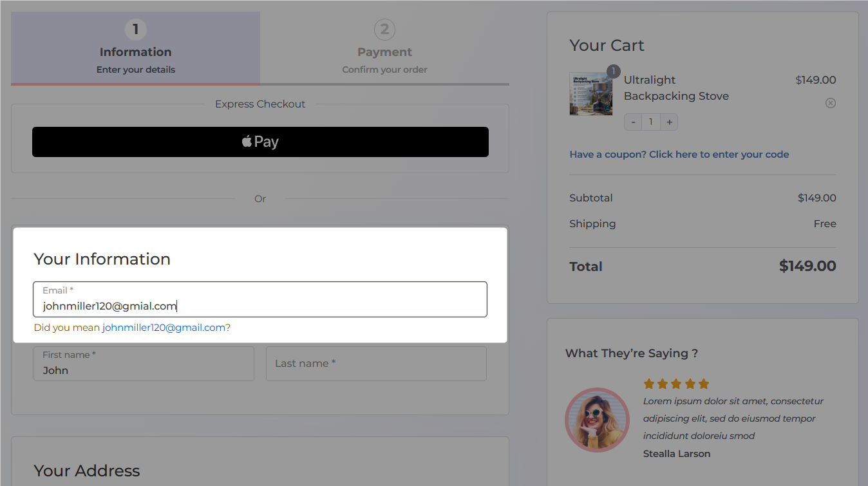868x486 pixels.
Task: Click the stove product thumbnail in cart
Action: point(590,94)
